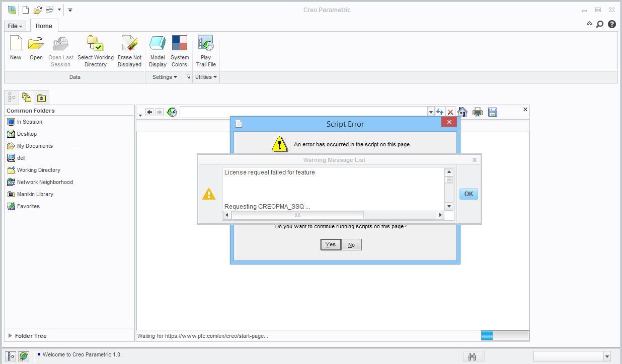Open System Colors settings
The image size is (622, 364).
click(179, 51)
